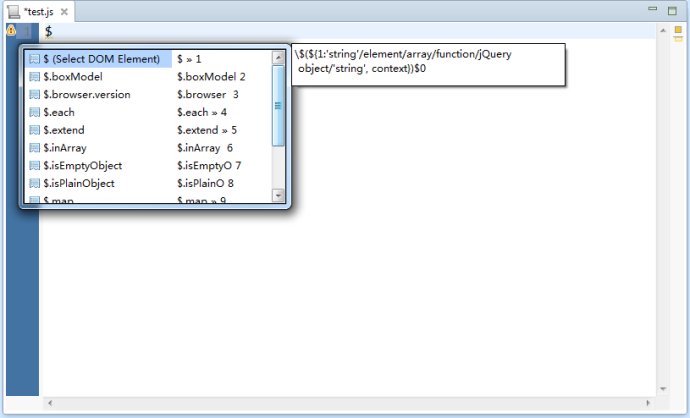Click the suggestion list scrollbar thumb
690x418 pixels.
(278, 106)
